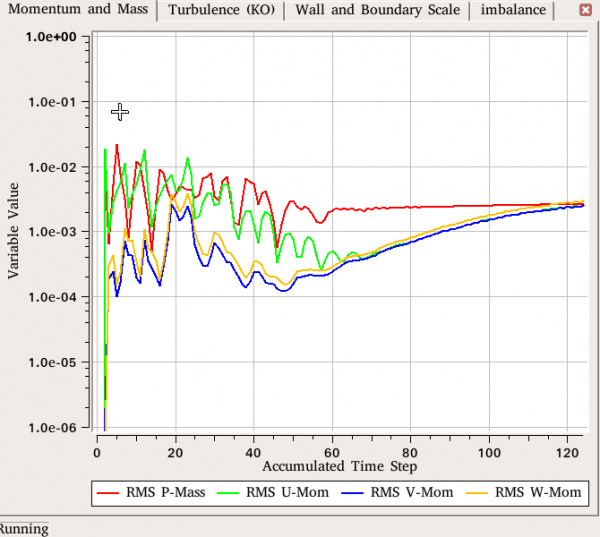Click the 1.0e-02 y-axis label
This screenshot has height=537, width=600.
click(x=52, y=167)
